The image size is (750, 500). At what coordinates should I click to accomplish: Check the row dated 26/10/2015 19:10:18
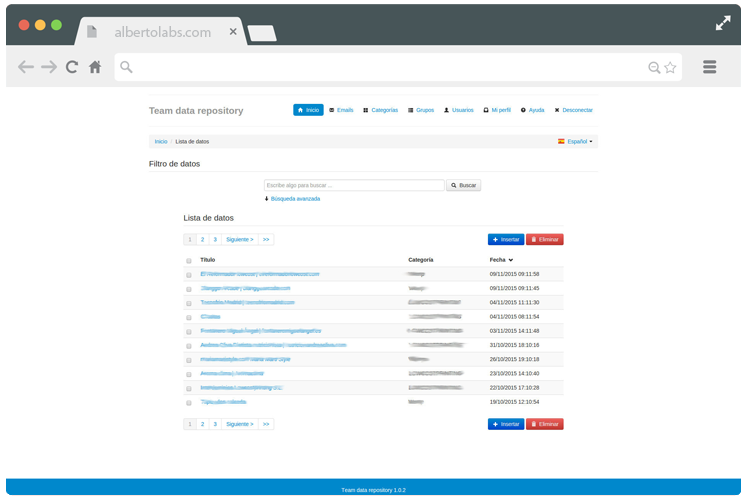tap(189, 360)
